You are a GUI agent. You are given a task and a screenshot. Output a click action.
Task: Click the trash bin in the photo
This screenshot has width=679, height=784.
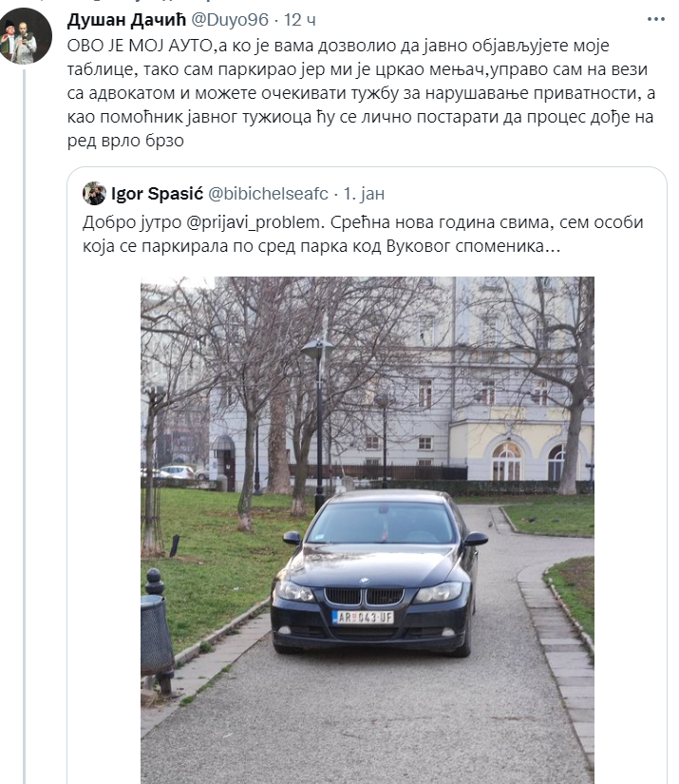[157, 631]
